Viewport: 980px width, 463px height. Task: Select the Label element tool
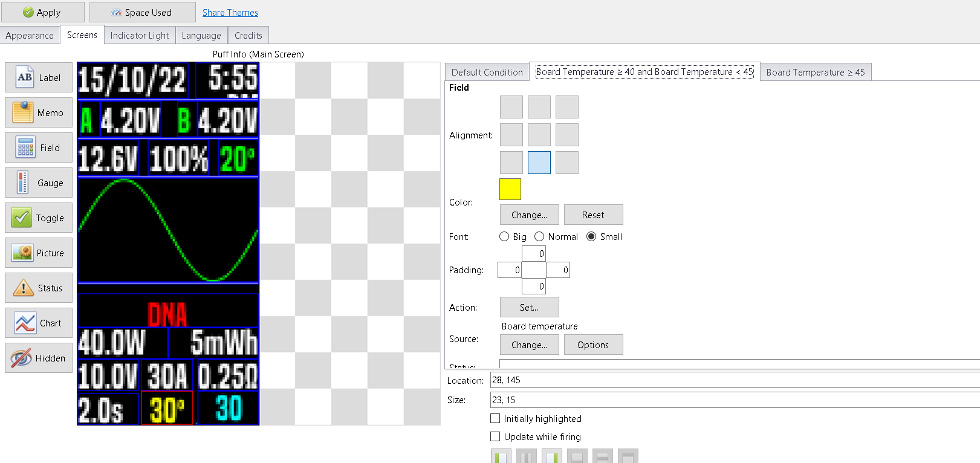pyautogui.click(x=39, y=78)
